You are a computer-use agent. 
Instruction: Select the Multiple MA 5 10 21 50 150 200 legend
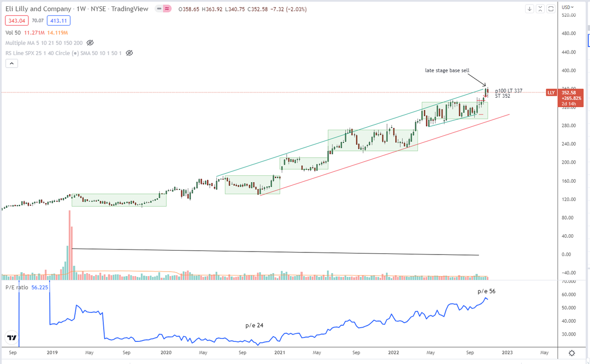pyautogui.click(x=44, y=43)
